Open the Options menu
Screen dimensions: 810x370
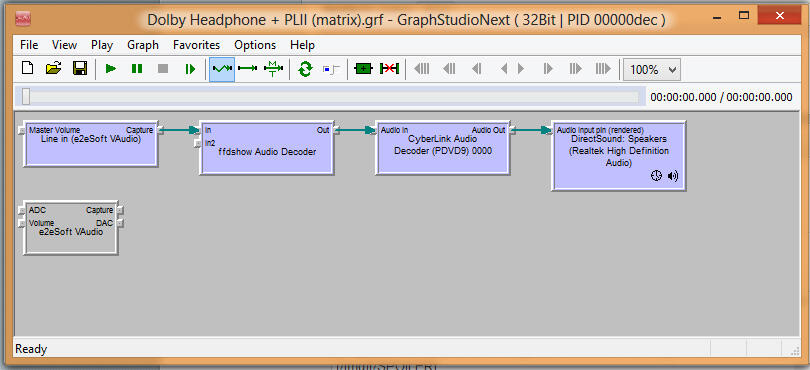pos(255,45)
